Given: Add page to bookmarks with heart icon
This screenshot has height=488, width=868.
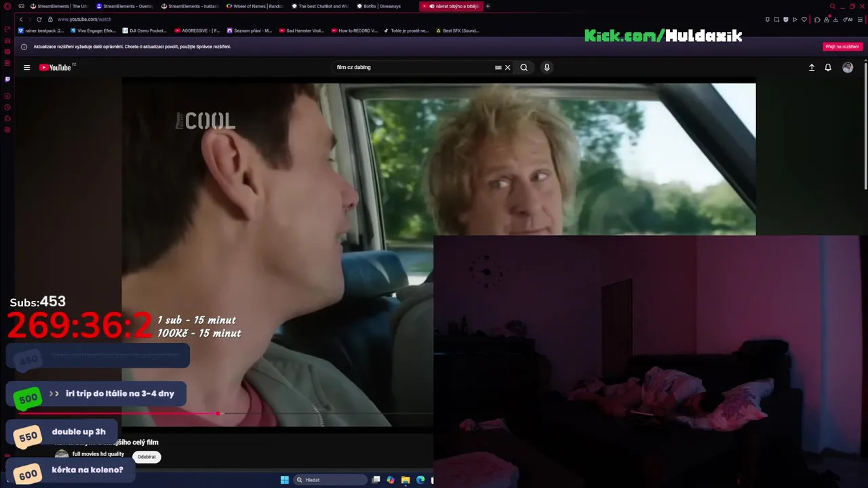Looking at the screenshot, I should click(804, 20).
